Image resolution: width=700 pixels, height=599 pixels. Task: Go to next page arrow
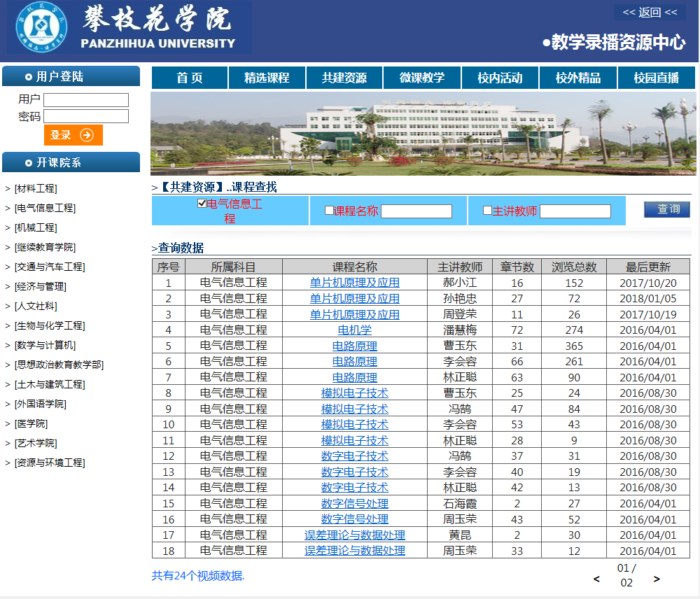pyautogui.click(x=657, y=579)
